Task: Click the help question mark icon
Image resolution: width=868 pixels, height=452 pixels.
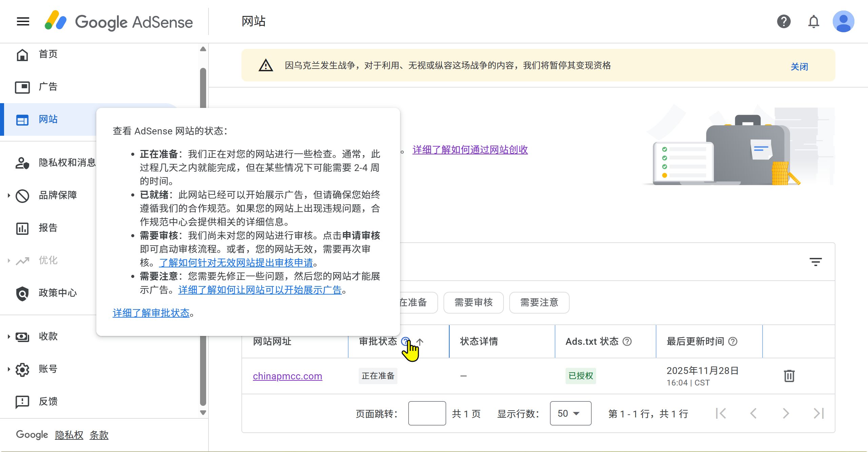Action: click(x=784, y=22)
